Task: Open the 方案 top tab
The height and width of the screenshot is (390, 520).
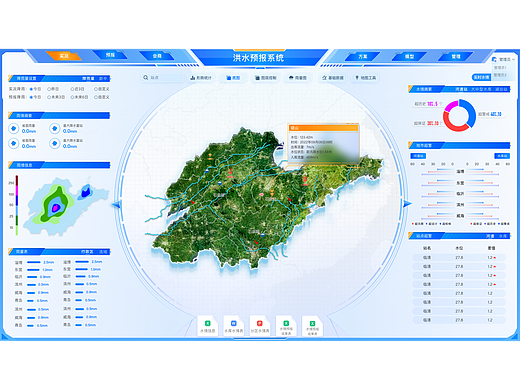Action: click(x=362, y=56)
